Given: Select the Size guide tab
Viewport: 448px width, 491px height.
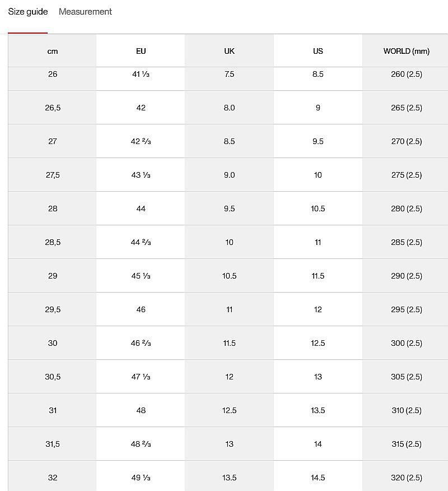Looking at the screenshot, I should tap(28, 12).
